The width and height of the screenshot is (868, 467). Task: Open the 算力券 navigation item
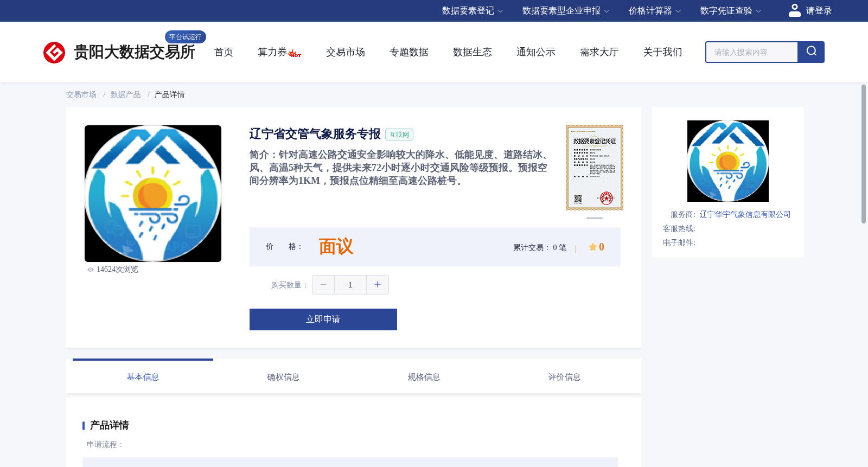tap(272, 52)
